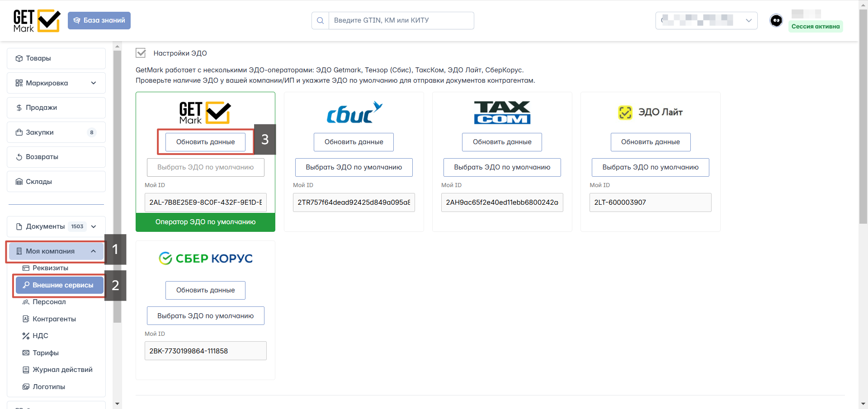The width and height of the screenshot is (868, 409).
Task: Click the Журнал действий list icon
Action: (x=26, y=370)
